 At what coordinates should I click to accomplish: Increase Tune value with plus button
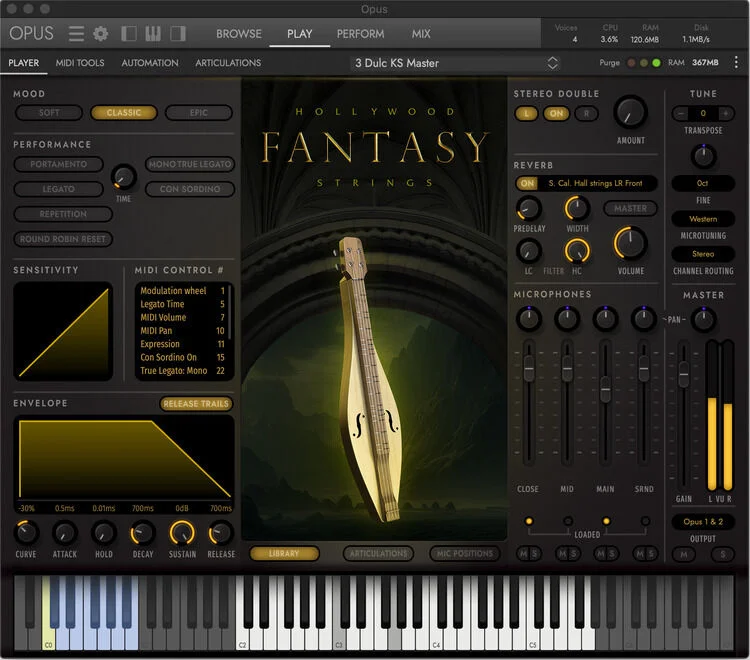(x=725, y=113)
